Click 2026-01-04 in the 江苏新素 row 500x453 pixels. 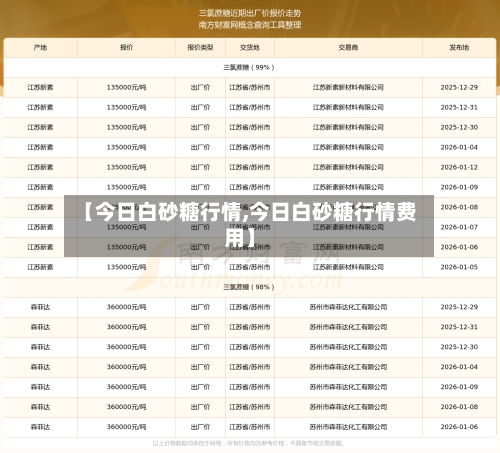(459, 147)
